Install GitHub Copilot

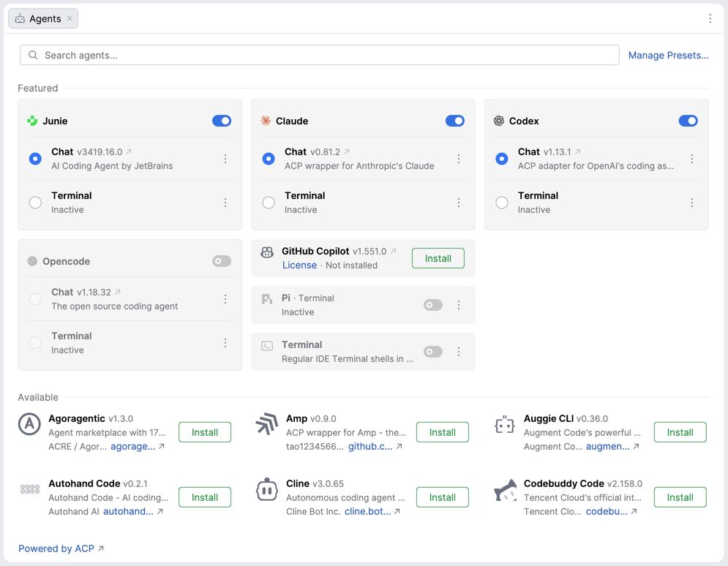click(x=438, y=258)
